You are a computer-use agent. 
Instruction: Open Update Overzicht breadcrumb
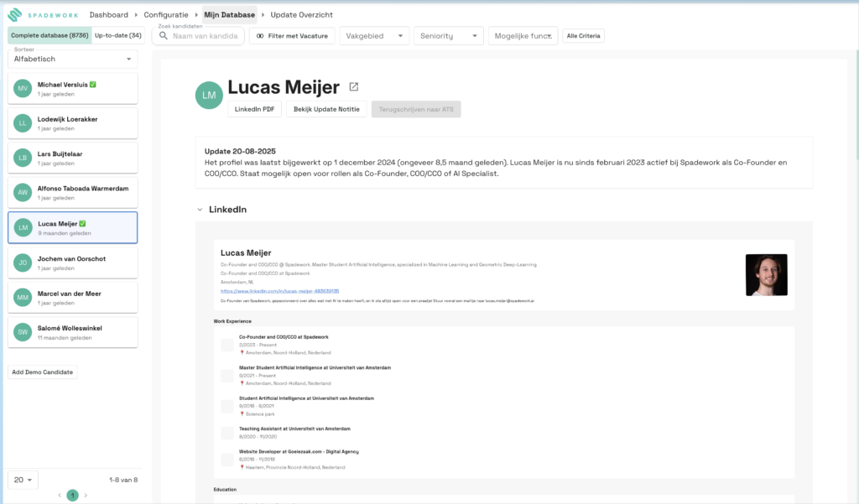click(x=301, y=15)
